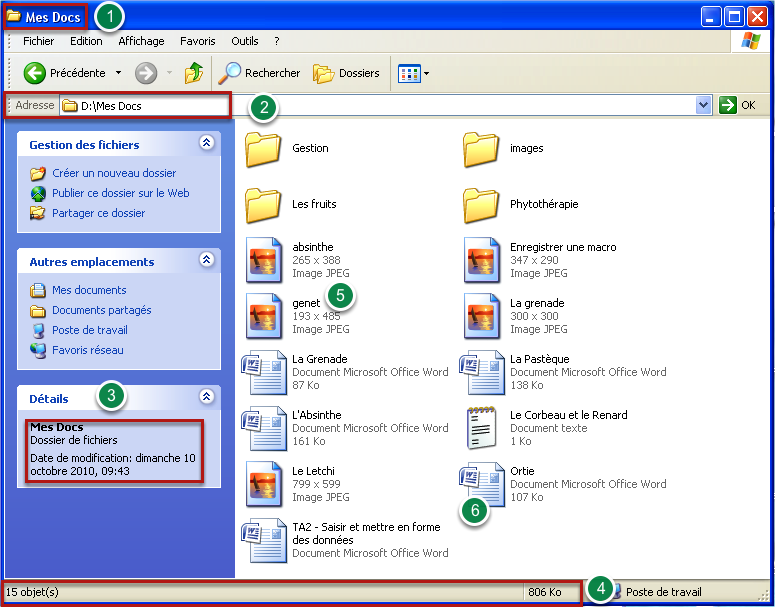The height and width of the screenshot is (607, 775).
Task: Collapse the Autres emplacements panel
Action: (x=207, y=260)
